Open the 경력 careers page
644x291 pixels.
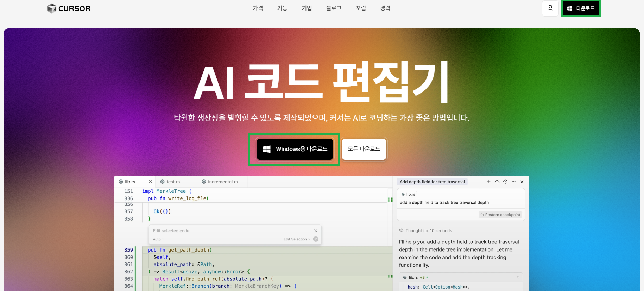tap(385, 8)
